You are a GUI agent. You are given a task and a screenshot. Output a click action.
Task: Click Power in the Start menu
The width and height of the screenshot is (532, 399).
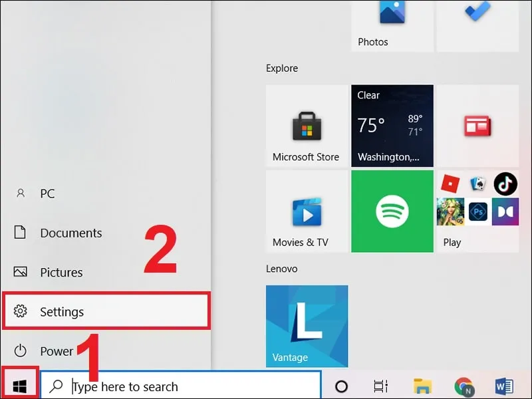coord(57,351)
